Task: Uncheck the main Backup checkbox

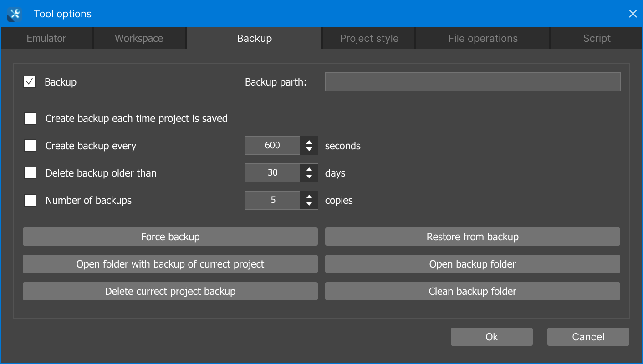Action: click(x=29, y=82)
